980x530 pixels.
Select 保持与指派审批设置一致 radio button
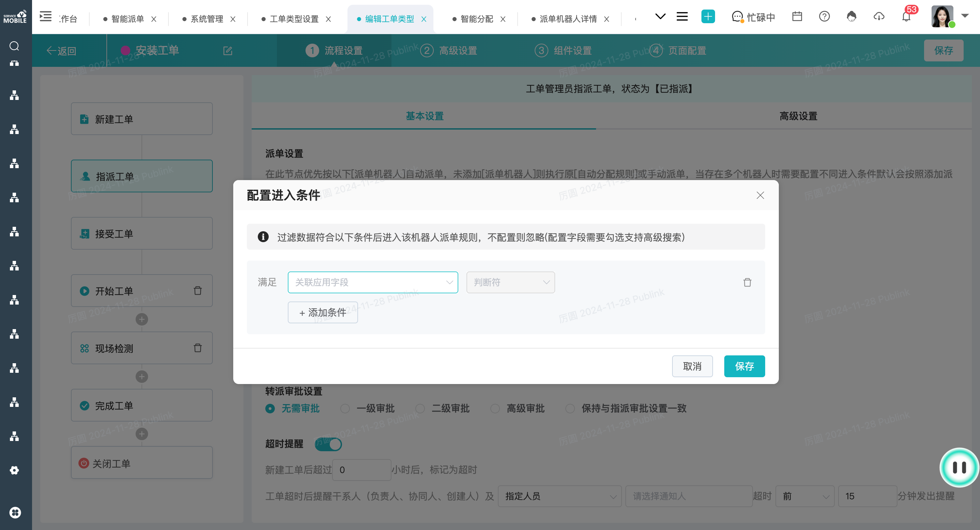click(x=570, y=409)
